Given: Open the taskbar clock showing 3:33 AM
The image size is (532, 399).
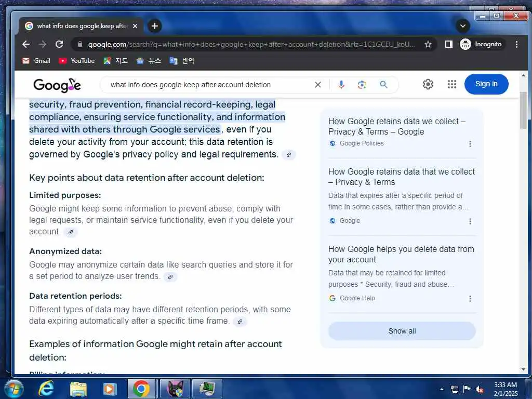Looking at the screenshot, I should click(506, 389).
